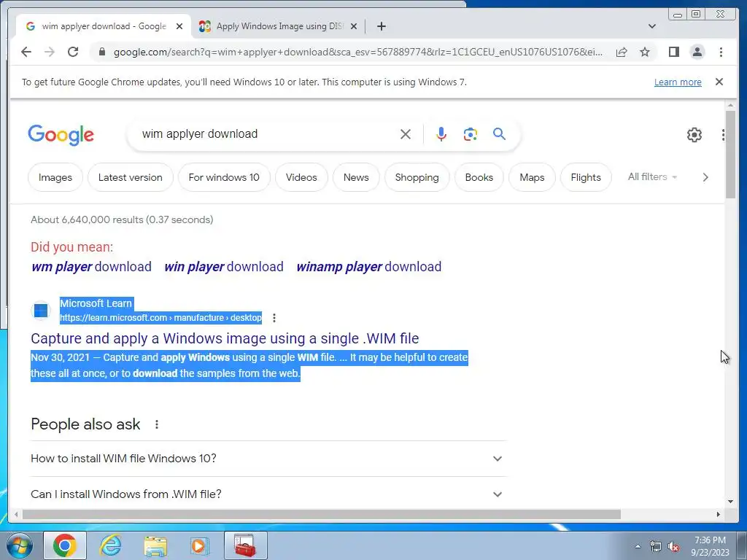Go back to the previous page

point(26,52)
